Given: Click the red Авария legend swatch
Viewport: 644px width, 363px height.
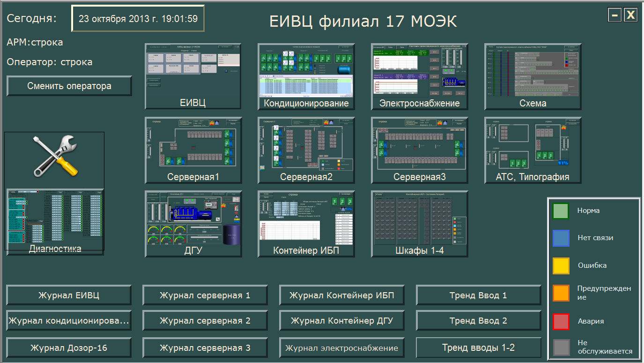Looking at the screenshot, I should pyautogui.click(x=561, y=322).
